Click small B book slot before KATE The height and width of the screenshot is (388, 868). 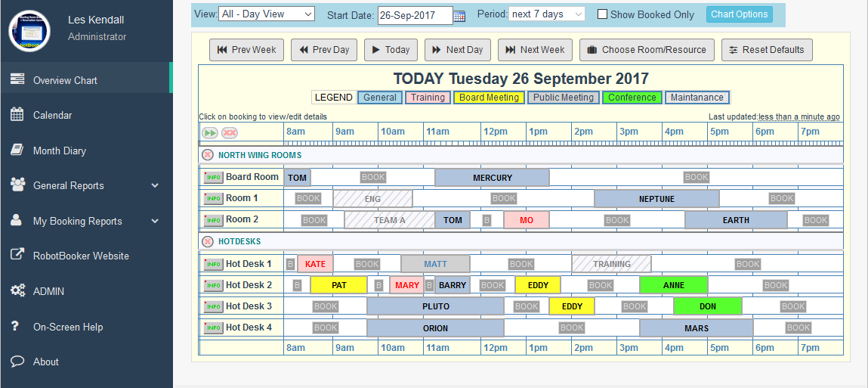(x=290, y=265)
